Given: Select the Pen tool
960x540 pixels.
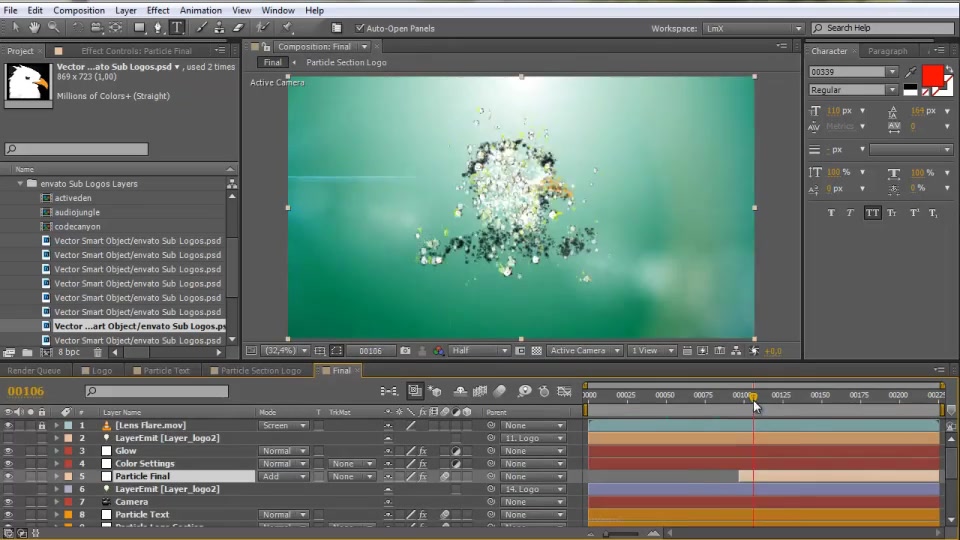Looking at the screenshot, I should click(x=158, y=28).
